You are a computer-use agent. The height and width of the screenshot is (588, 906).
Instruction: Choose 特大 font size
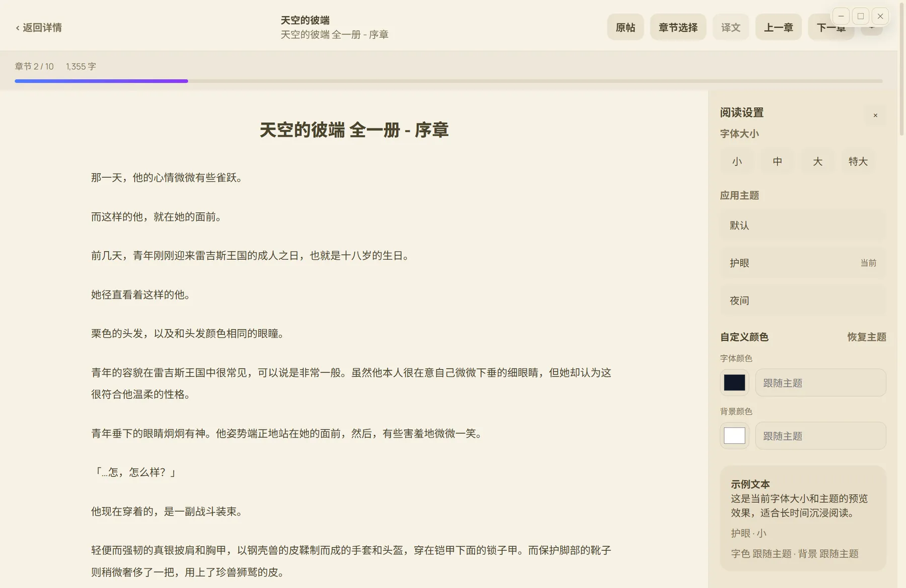coord(858,162)
